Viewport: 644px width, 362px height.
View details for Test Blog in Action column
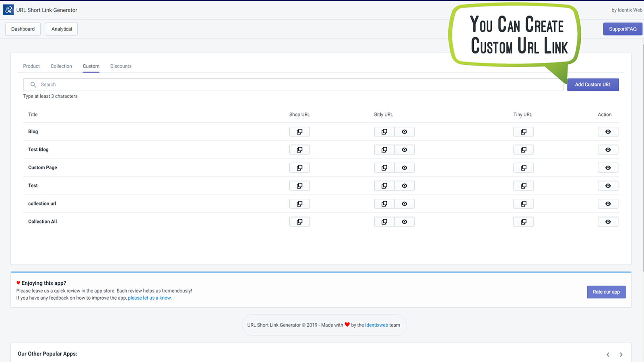point(608,149)
